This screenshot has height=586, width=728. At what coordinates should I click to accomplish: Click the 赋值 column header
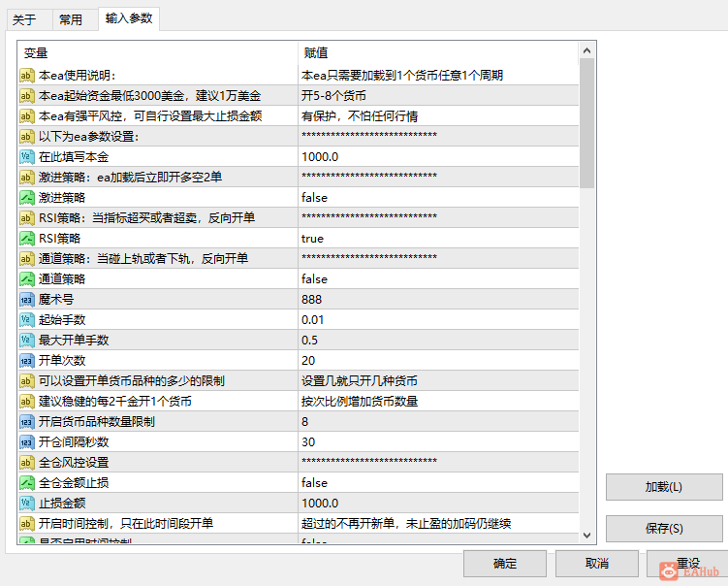[x=438, y=53]
